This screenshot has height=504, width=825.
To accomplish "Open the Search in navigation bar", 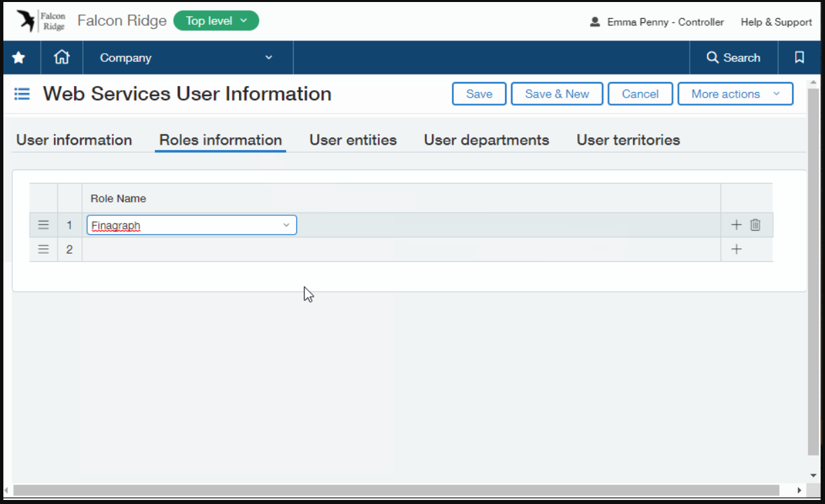I will (733, 58).
